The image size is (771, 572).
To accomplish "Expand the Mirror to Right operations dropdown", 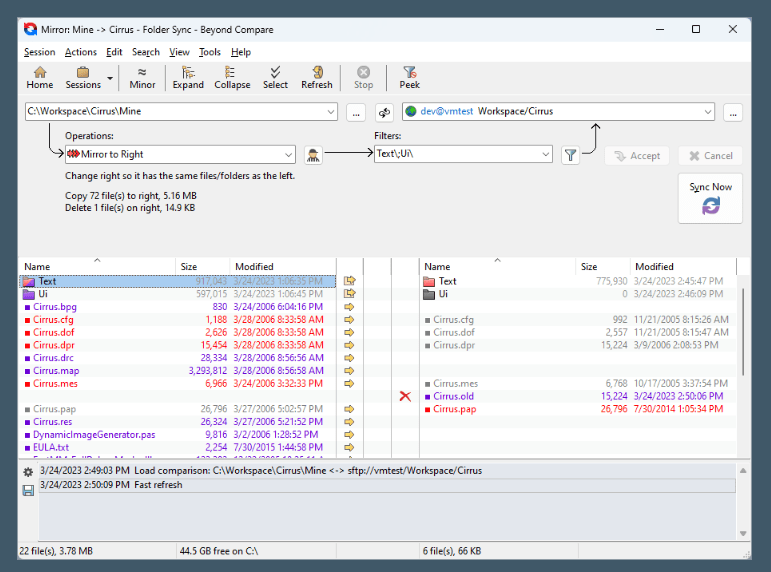I will tap(288, 155).
